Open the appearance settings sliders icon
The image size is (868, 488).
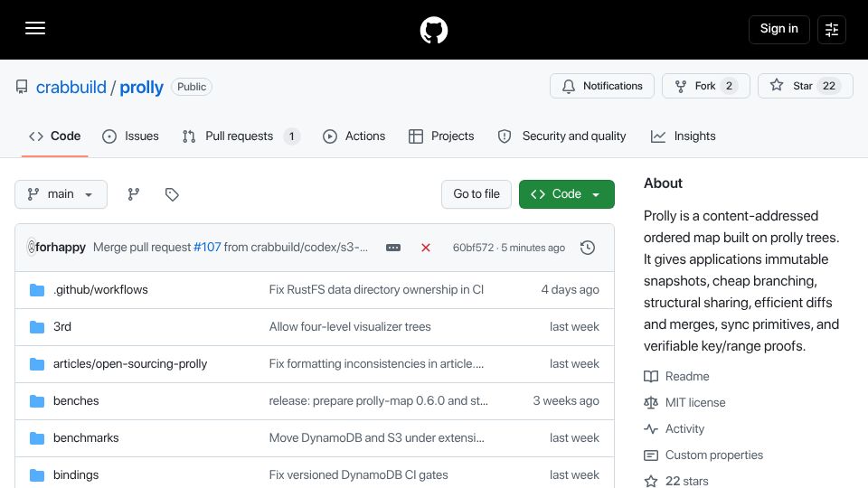tap(832, 29)
